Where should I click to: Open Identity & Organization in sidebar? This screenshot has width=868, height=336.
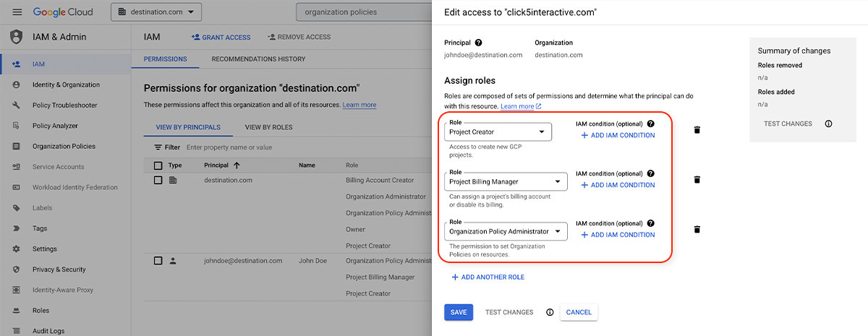[66, 85]
